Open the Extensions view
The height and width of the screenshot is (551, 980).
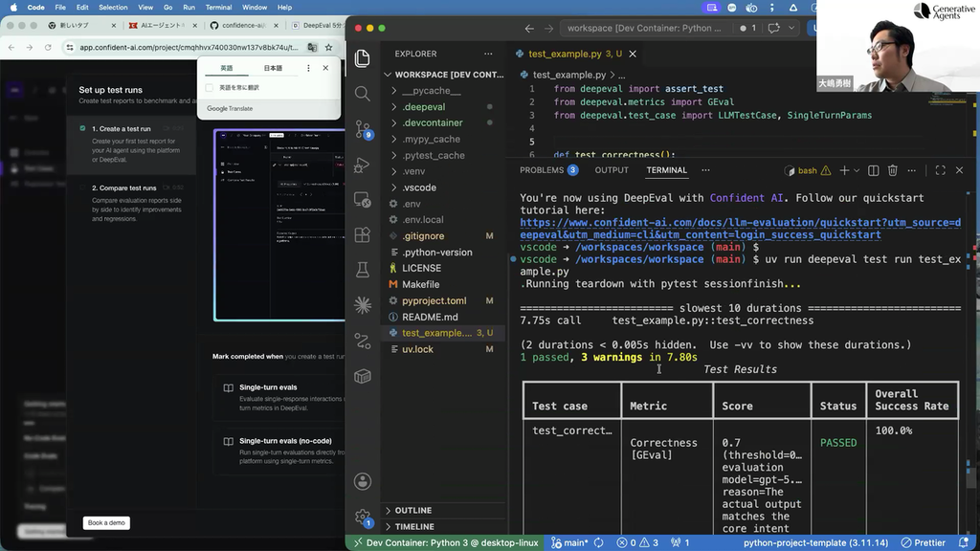[x=363, y=235]
